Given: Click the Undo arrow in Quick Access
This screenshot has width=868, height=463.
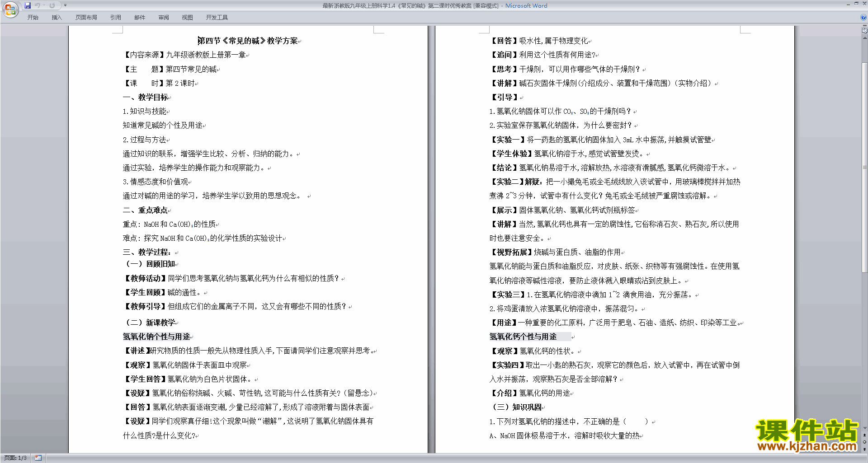Looking at the screenshot, I should [38, 5].
